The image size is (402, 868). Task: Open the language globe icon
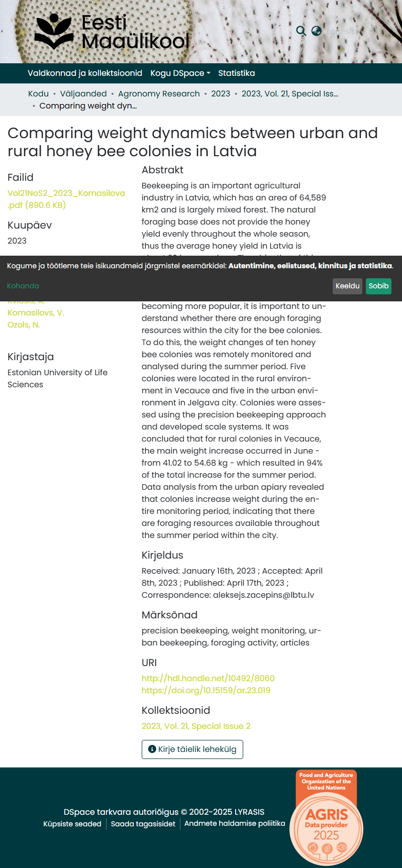click(316, 31)
